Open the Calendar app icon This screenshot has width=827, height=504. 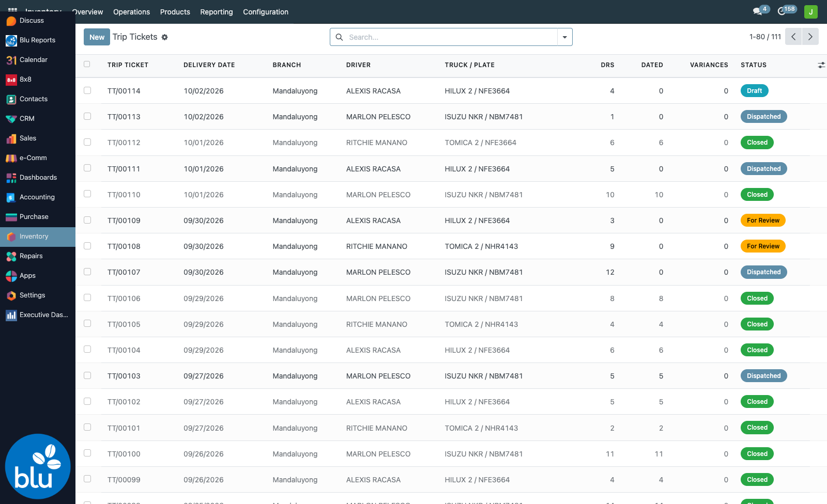tap(11, 60)
